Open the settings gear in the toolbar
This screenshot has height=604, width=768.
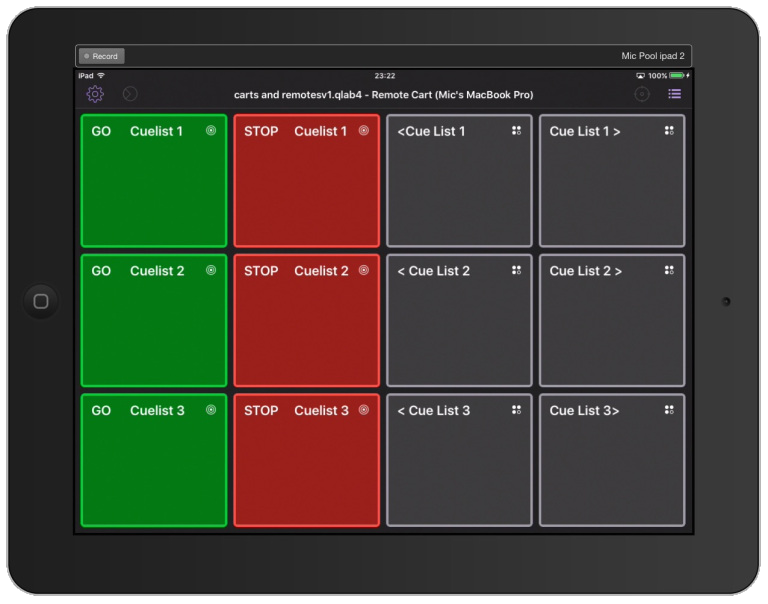[x=95, y=94]
